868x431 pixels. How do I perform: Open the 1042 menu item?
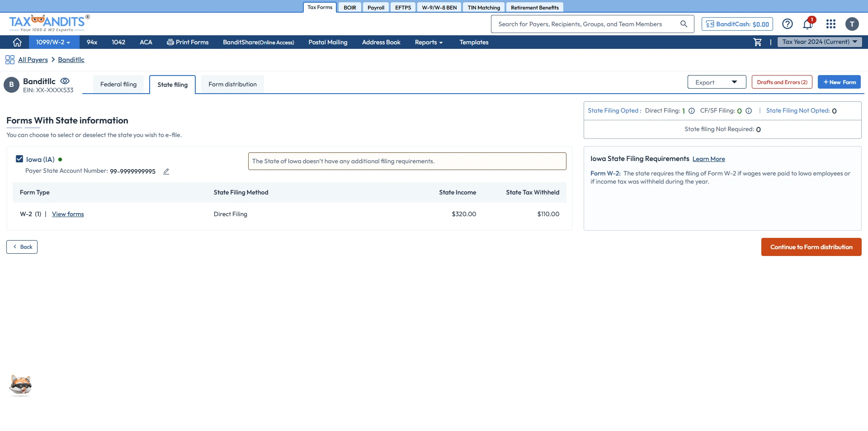click(118, 42)
